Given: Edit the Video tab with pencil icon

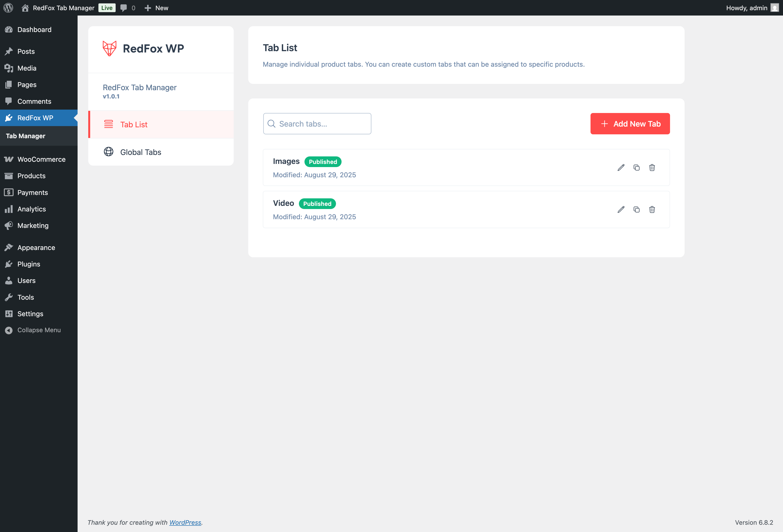Looking at the screenshot, I should pyautogui.click(x=621, y=210).
